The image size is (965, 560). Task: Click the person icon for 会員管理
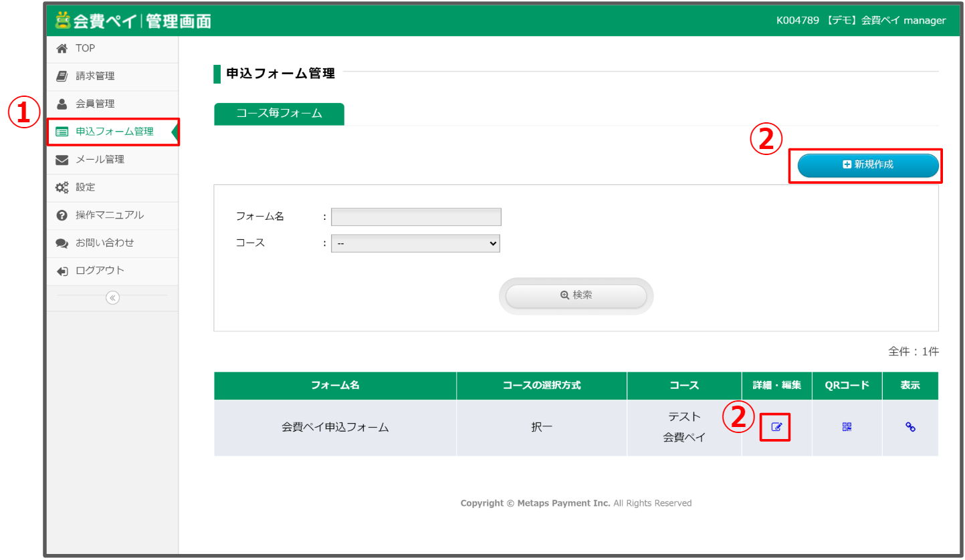(62, 104)
